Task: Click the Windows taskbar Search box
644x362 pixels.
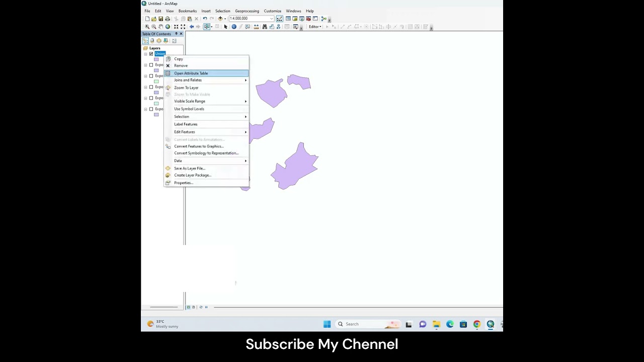Action: [368, 324]
